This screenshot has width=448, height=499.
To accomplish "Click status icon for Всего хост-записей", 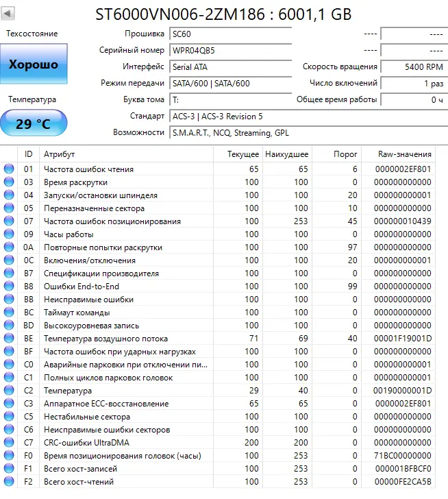I will pyautogui.click(x=9, y=469).
